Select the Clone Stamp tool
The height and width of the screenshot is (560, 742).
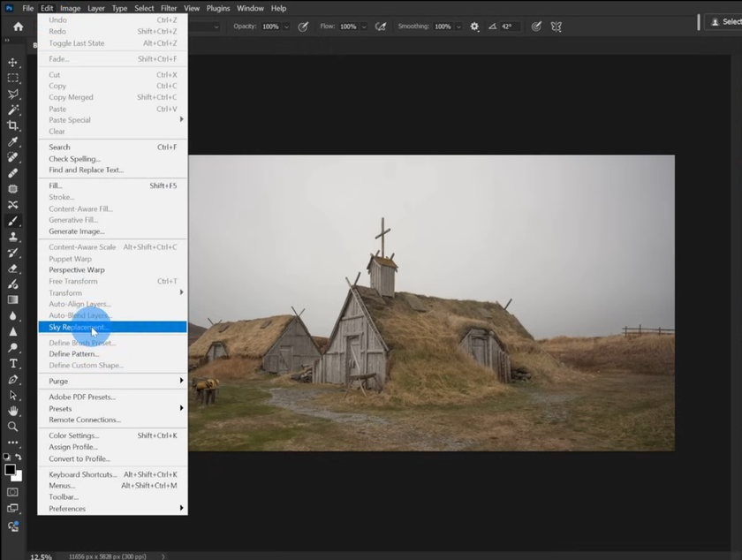12,238
